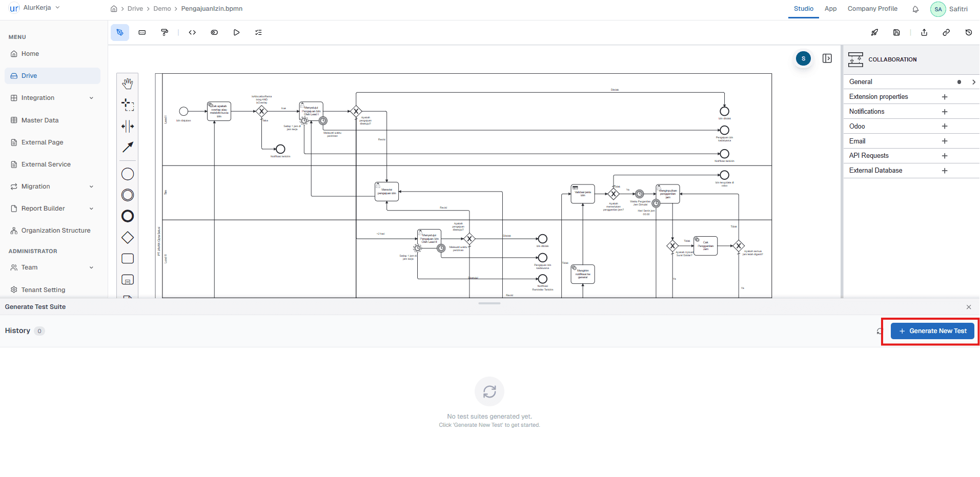Switch to the App tab
The image size is (980, 477).
tap(830, 9)
